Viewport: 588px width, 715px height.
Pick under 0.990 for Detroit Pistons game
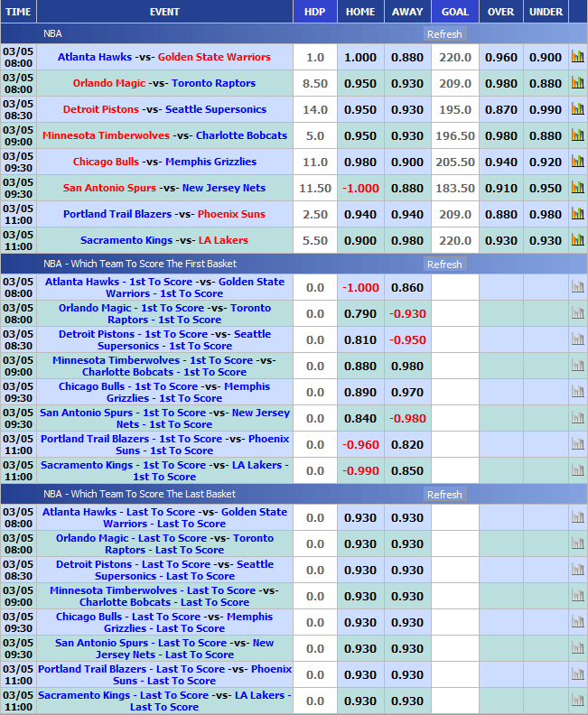[x=546, y=109]
